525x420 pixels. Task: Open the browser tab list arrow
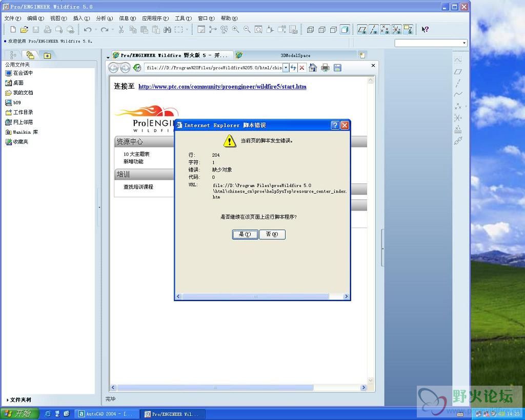click(108, 57)
